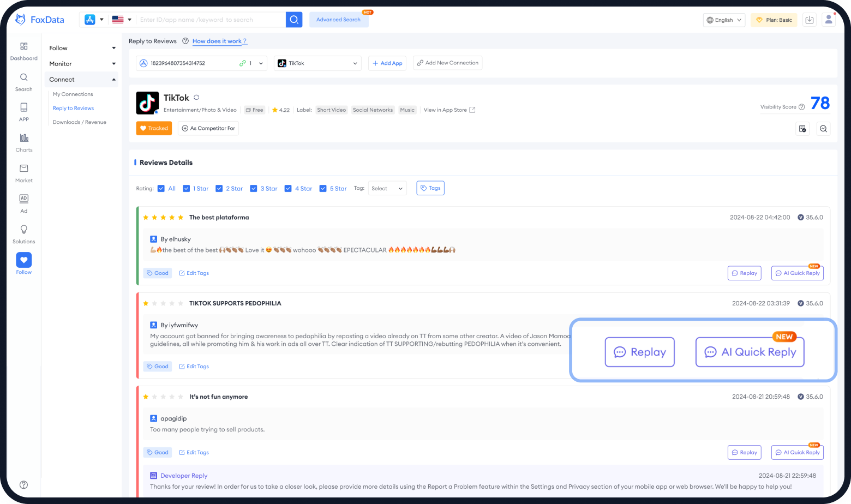Click the TikTok app logo
Viewport: 851px width, 504px height.
147,103
